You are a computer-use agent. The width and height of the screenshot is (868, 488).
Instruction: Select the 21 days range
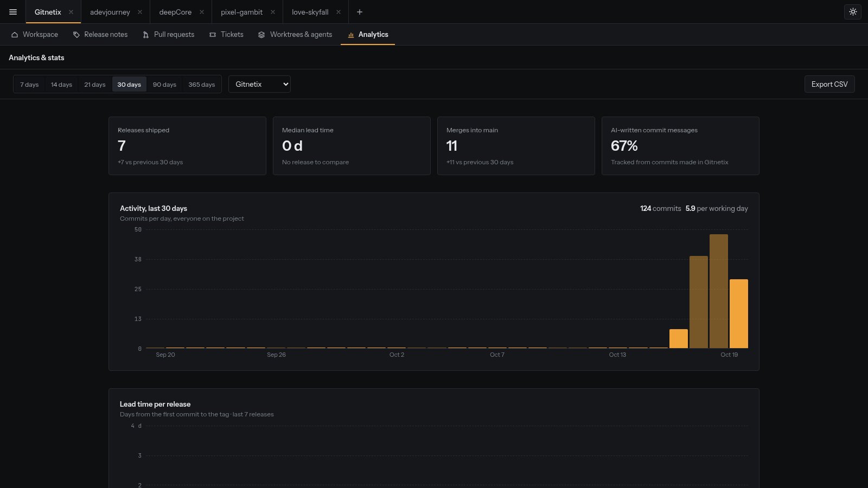(x=95, y=85)
